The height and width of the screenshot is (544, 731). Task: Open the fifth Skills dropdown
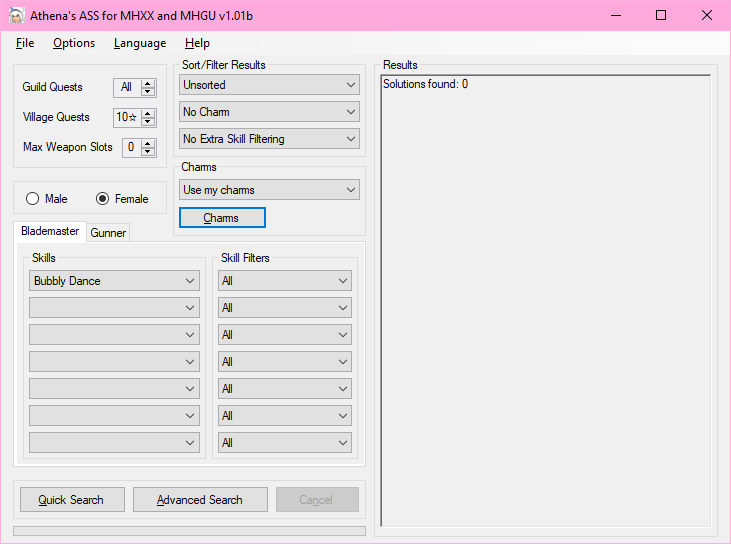click(x=114, y=389)
